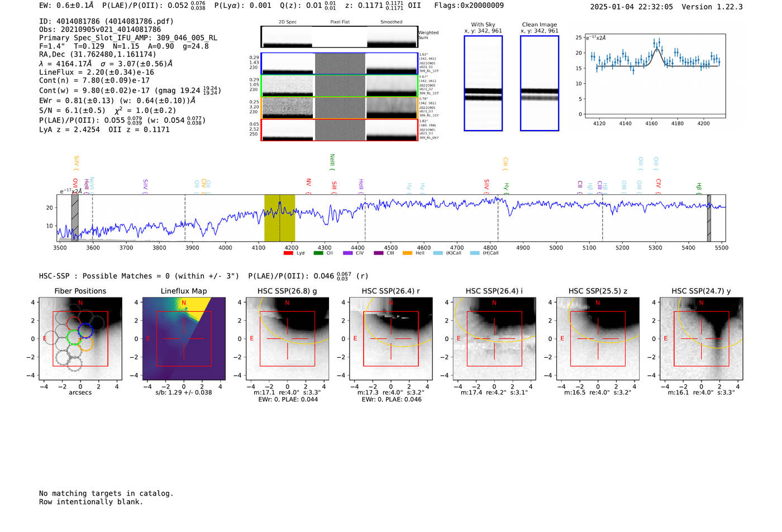Click the 'EWr: 0, PLAE: 0.046' caption
This screenshot has width=782, height=532.
392,400
